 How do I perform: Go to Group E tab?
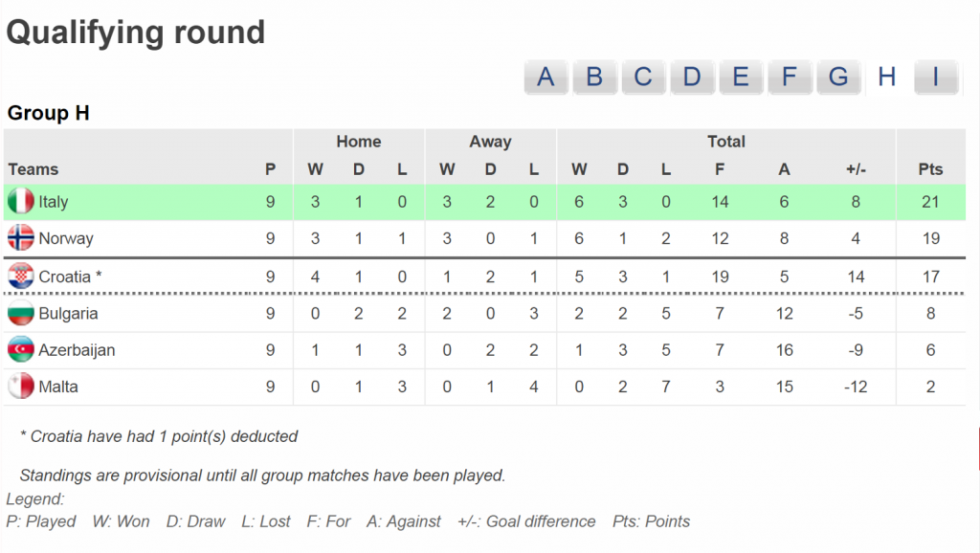pyautogui.click(x=741, y=77)
